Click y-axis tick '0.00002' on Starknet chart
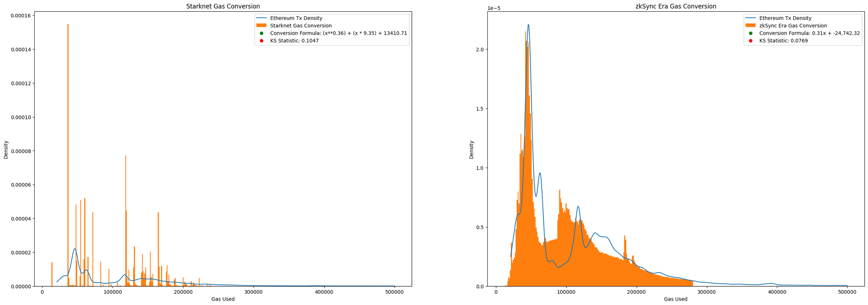868x305 pixels. point(20,253)
